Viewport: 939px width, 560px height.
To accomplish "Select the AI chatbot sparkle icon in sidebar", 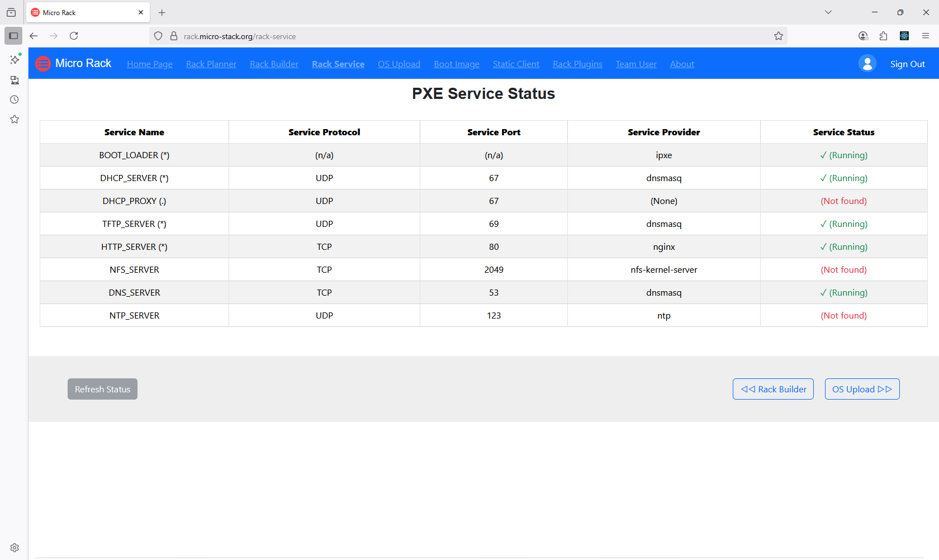I will 14,59.
